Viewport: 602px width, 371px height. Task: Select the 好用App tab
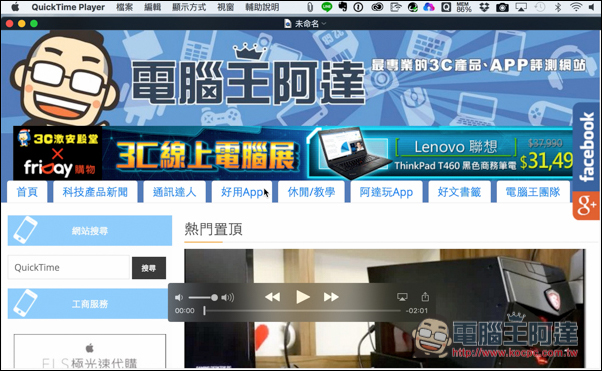coord(242,192)
